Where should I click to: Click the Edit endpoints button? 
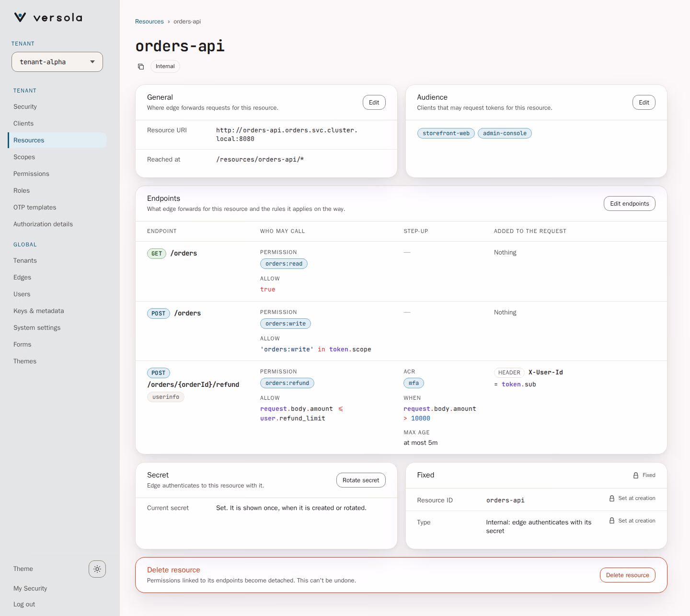tap(630, 204)
